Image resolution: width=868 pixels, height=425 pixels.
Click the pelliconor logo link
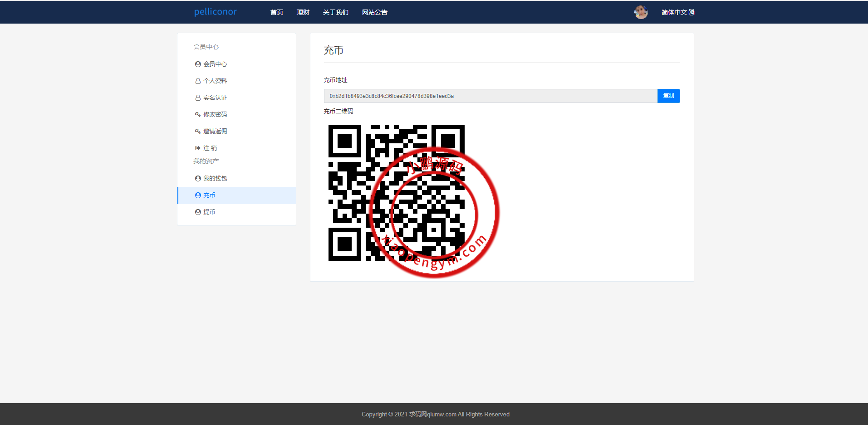pyautogui.click(x=216, y=12)
